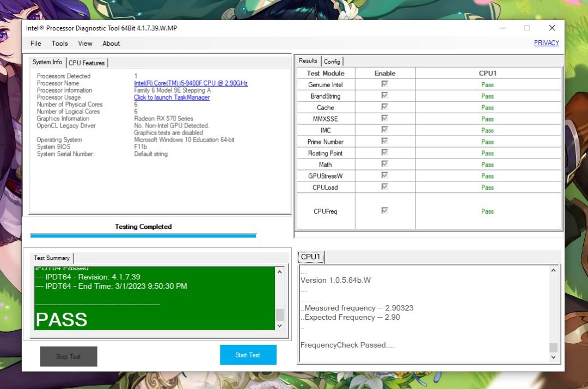Open the Tools menu
Image resolution: width=588 pixels, height=389 pixels.
(x=60, y=44)
